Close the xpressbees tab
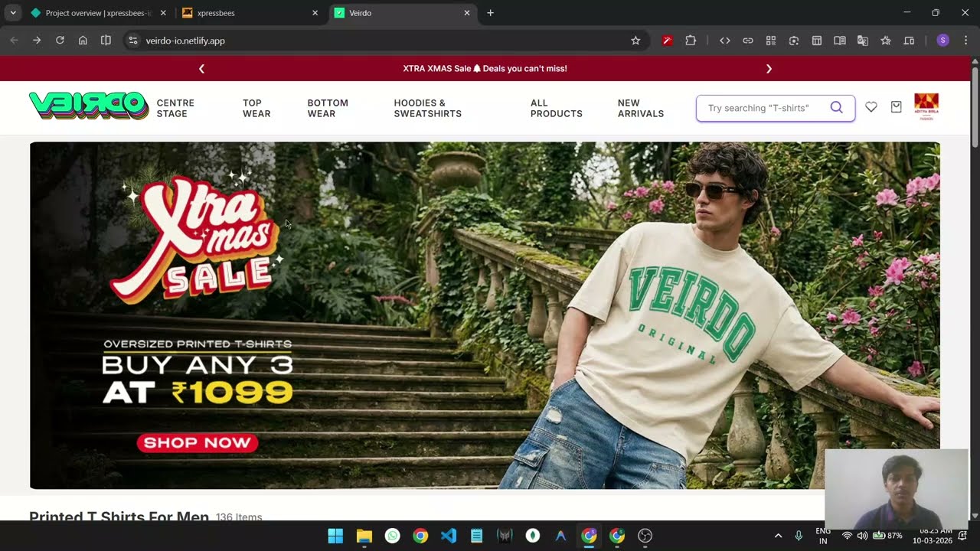Viewport: 980px width, 551px height. [x=315, y=13]
